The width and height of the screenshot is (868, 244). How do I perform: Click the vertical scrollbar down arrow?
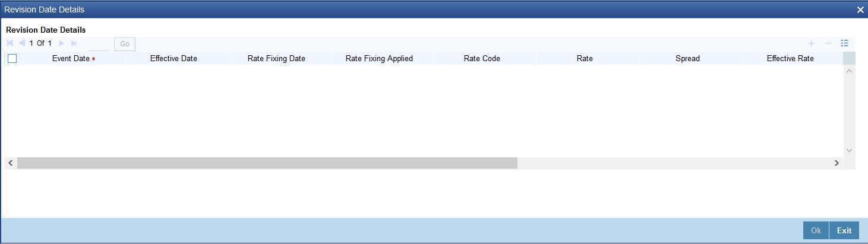[849, 151]
